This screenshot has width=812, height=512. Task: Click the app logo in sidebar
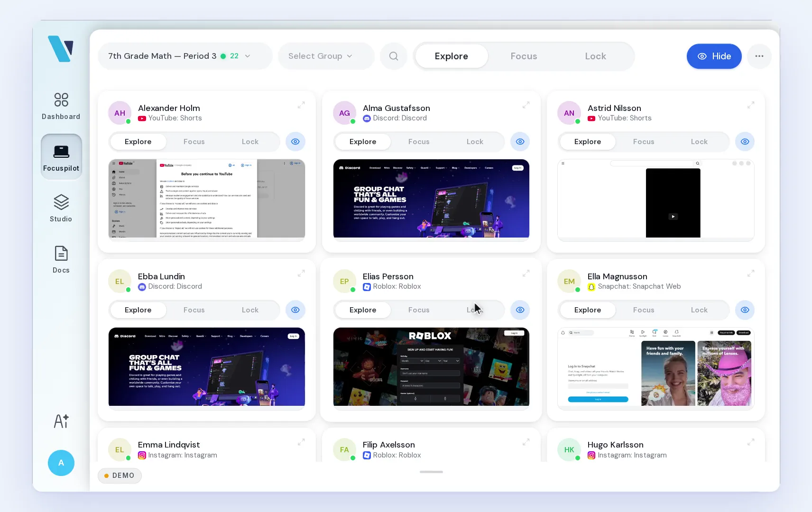(x=61, y=49)
